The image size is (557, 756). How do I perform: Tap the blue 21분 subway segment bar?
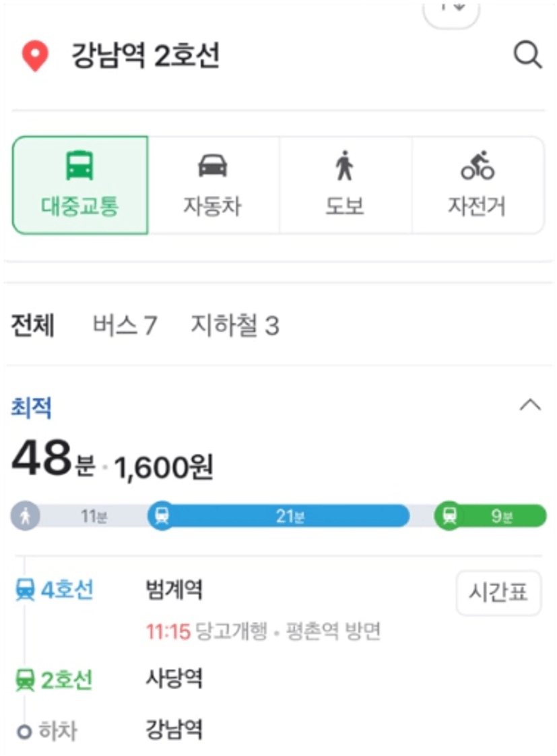(x=279, y=516)
